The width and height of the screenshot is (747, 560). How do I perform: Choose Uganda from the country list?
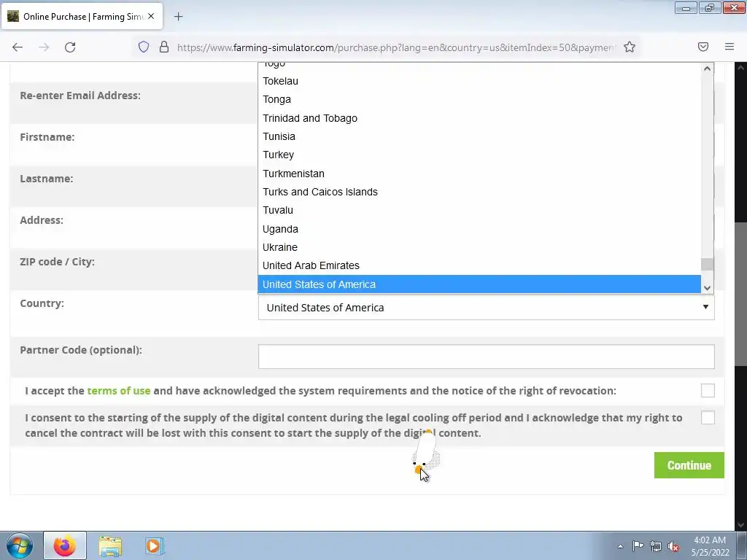[479, 229]
